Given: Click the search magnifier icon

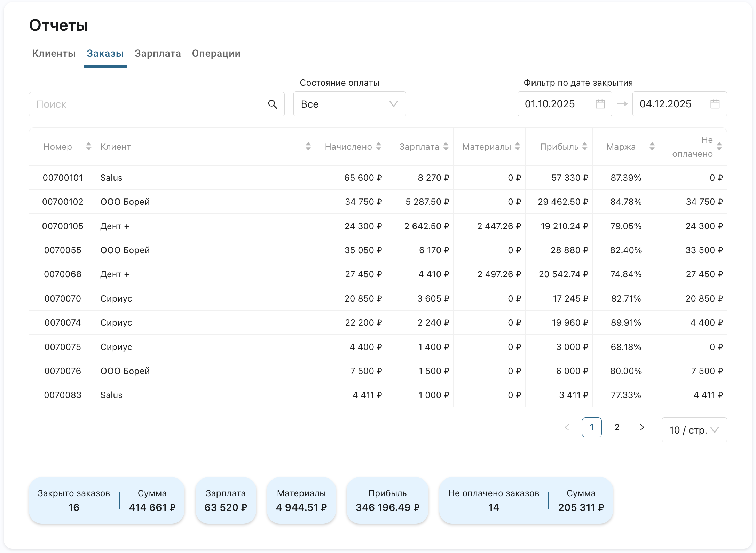Looking at the screenshot, I should (273, 104).
